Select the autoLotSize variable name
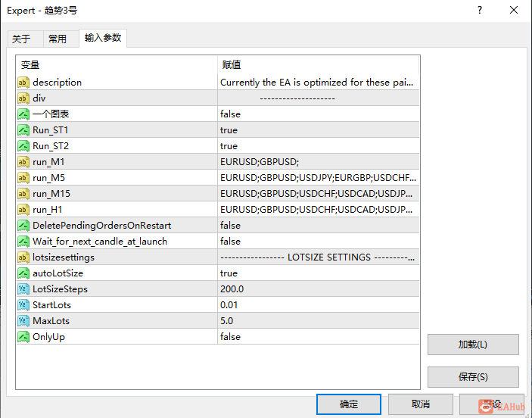Image resolution: width=532 pixels, height=418 pixels. 58,273
